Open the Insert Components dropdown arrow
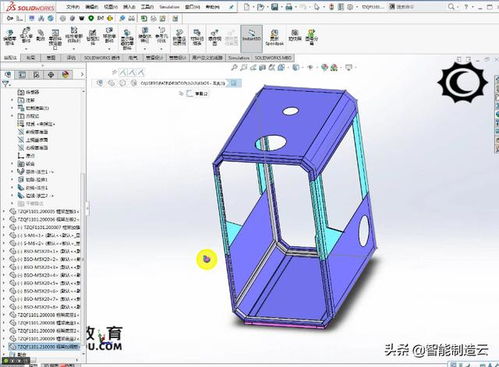Image resolution: width=499 pixels, height=367 pixels. 26,49
